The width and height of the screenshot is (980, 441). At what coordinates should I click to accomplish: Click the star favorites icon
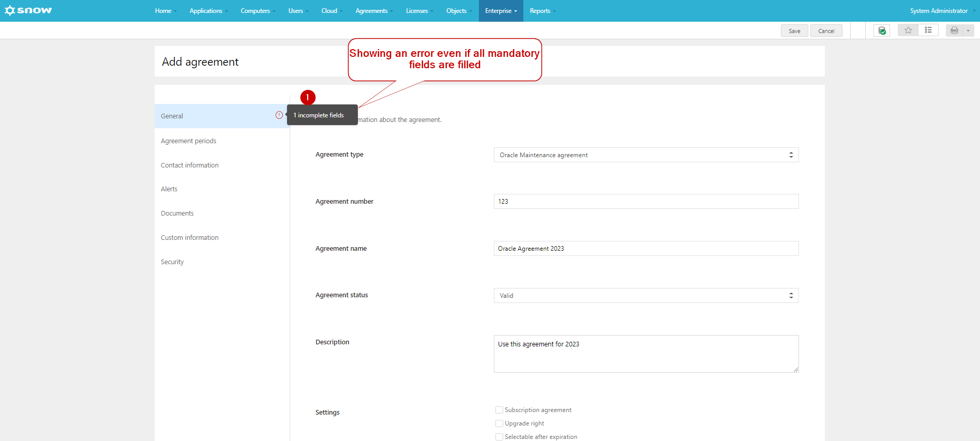pyautogui.click(x=908, y=31)
